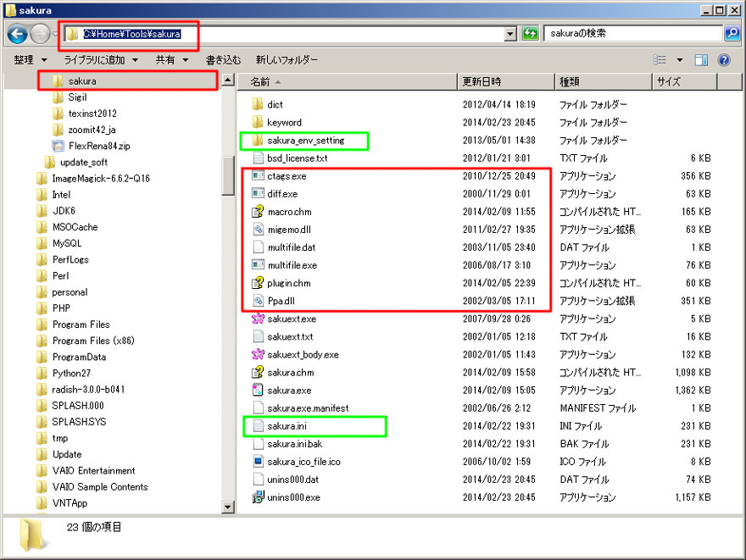Select the sakura.exe.manifest file name
The height and width of the screenshot is (560, 746).
click(308, 408)
